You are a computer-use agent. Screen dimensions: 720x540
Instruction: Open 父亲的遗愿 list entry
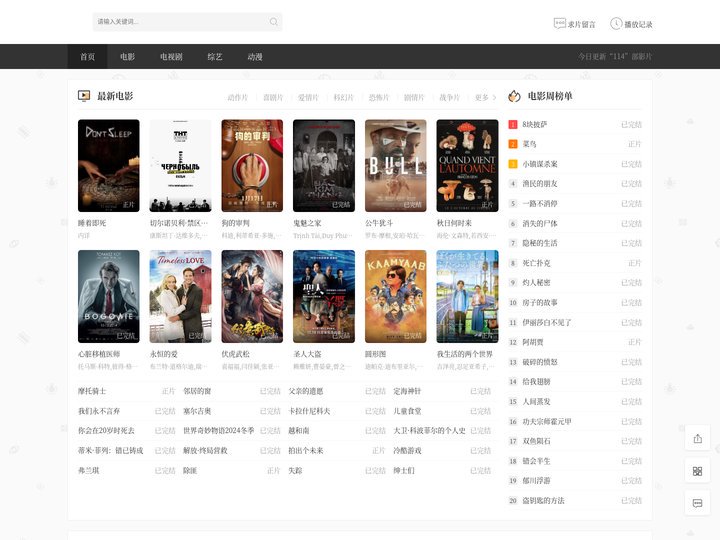[306, 391]
